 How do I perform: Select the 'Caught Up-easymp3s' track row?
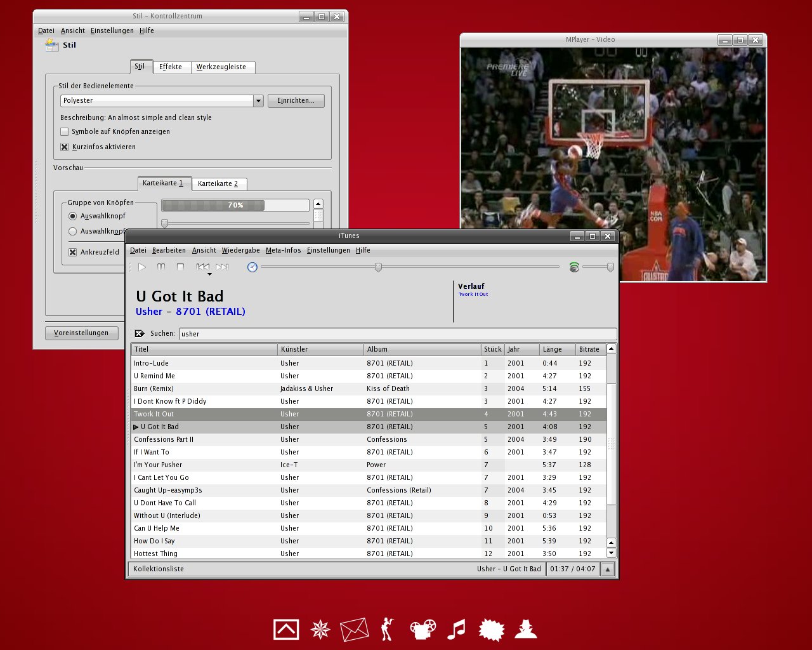tap(369, 490)
